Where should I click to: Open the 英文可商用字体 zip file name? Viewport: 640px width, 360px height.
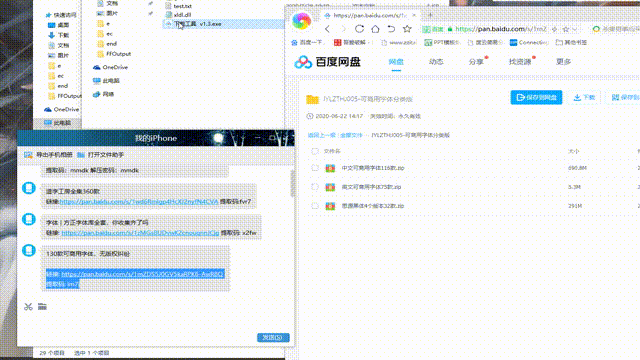[371, 187]
